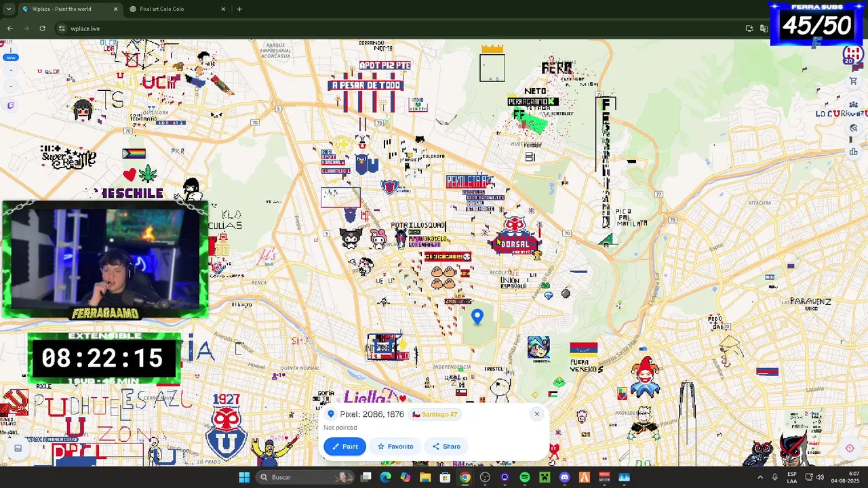The image size is (868, 488).
Task: Open the Twitch link icon
Action: [x=10, y=105]
